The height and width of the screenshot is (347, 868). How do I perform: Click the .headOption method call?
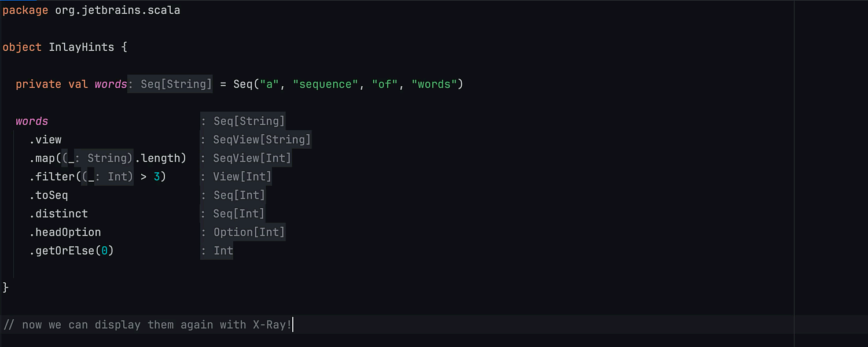pos(65,232)
